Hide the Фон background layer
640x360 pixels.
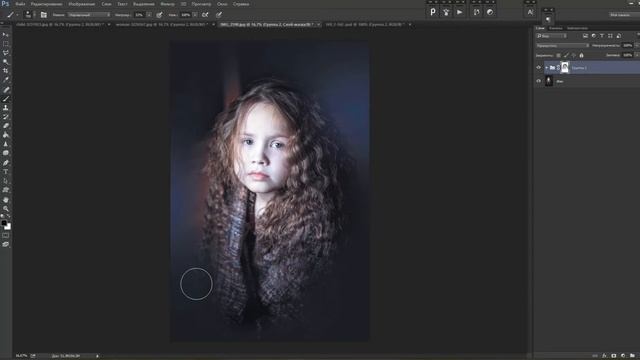pos(538,81)
